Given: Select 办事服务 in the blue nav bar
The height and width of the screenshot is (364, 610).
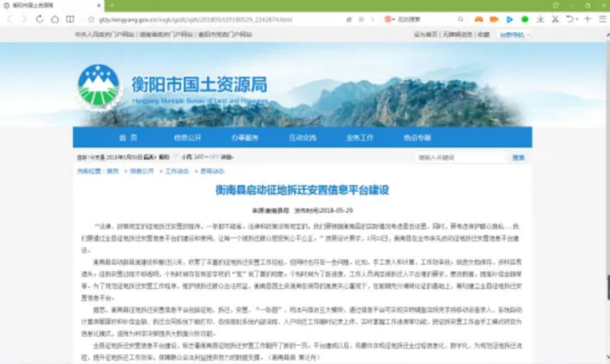Looking at the screenshot, I should pyautogui.click(x=244, y=138).
